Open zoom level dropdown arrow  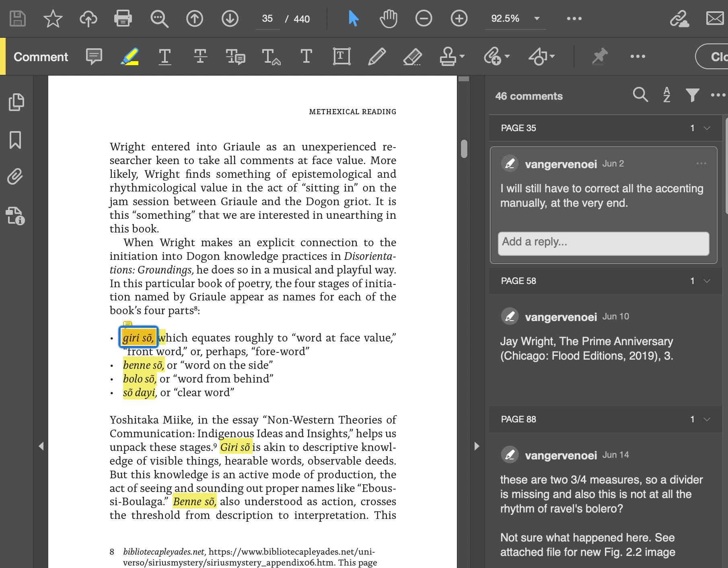tap(537, 19)
